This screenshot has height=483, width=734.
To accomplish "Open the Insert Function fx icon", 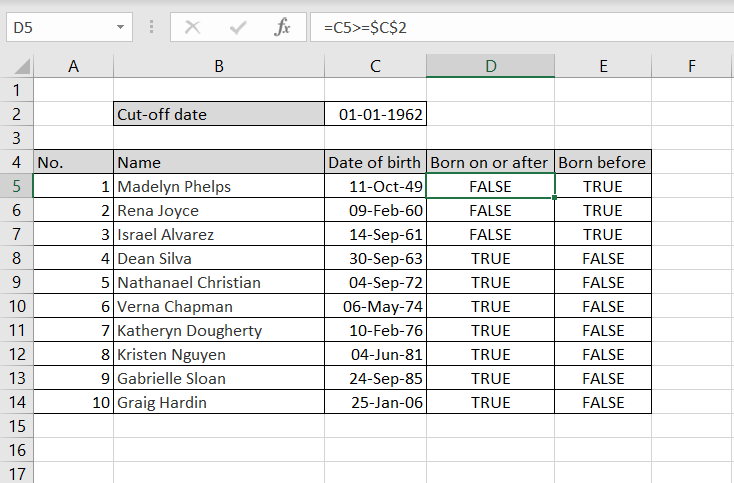I will (x=282, y=27).
